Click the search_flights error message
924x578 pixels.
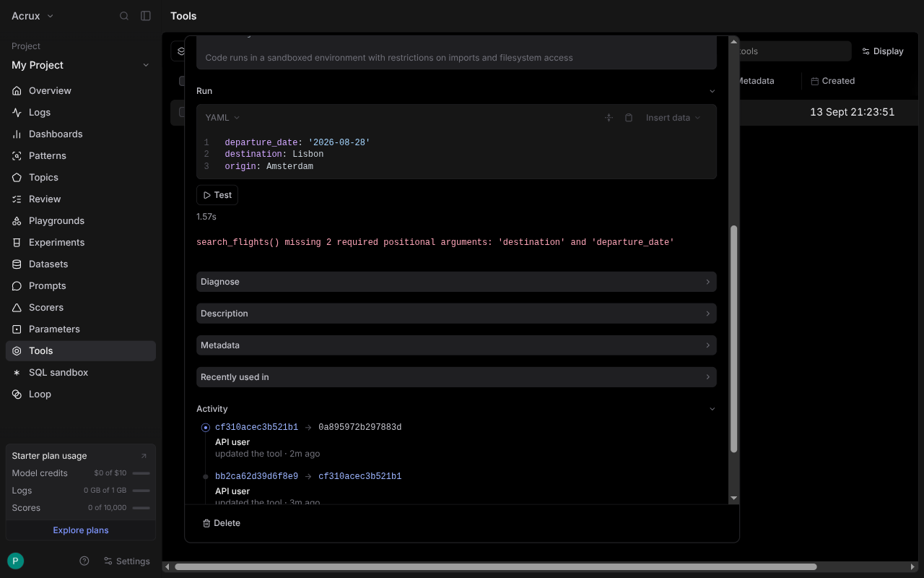pyautogui.click(x=435, y=243)
